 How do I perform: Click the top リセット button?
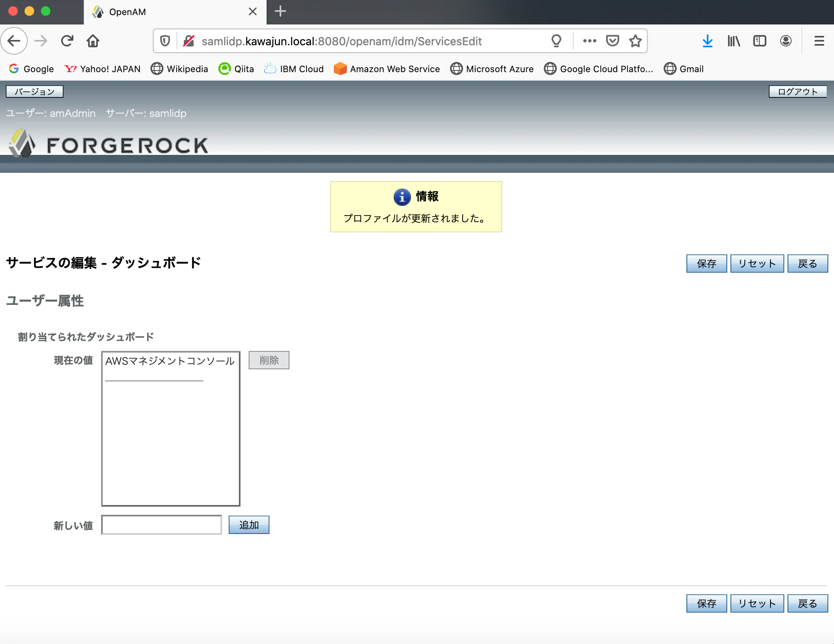tap(757, 264)
